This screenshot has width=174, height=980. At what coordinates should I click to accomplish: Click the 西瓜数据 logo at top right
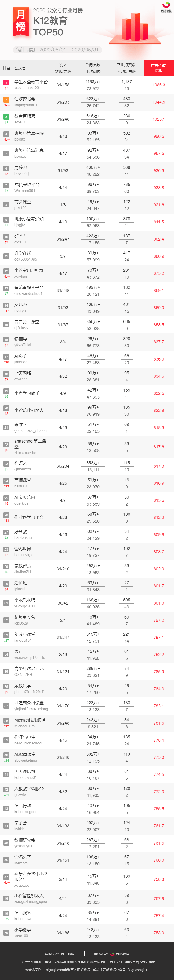click(166, 8)
